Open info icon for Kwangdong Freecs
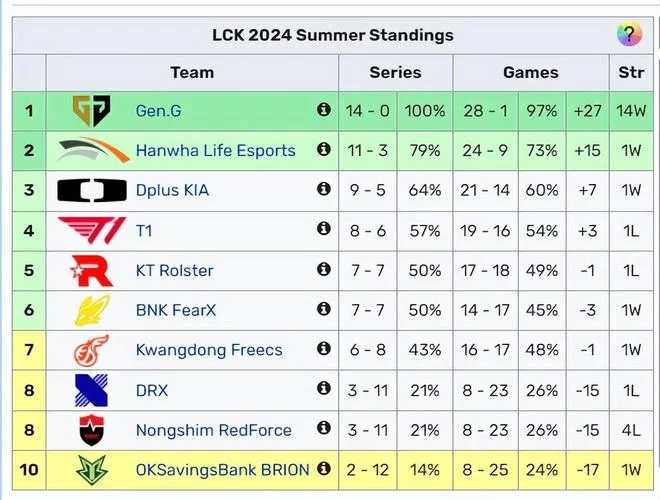The height and width of the screenshot is (500, 660). point(323,348)
